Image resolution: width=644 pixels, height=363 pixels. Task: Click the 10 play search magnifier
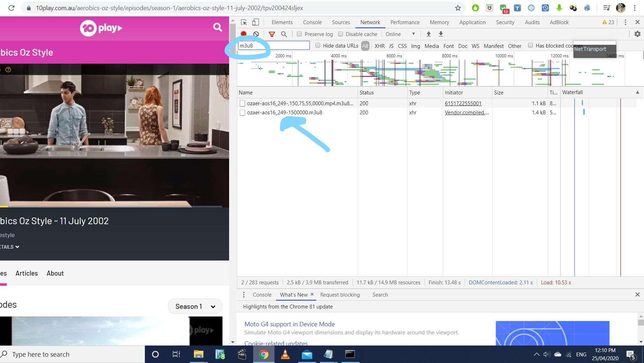pyautogui.click(x=217, y=27)
